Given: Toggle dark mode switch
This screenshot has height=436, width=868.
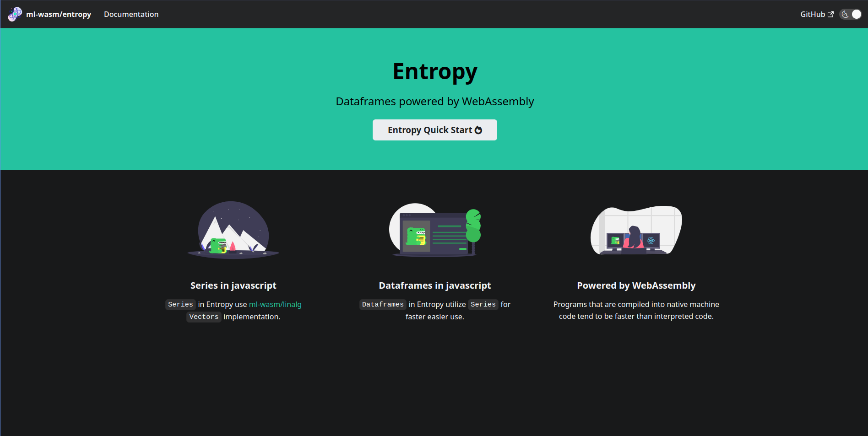Looking at the screenshot, I should pyautogui.click(x=851, y=14).
